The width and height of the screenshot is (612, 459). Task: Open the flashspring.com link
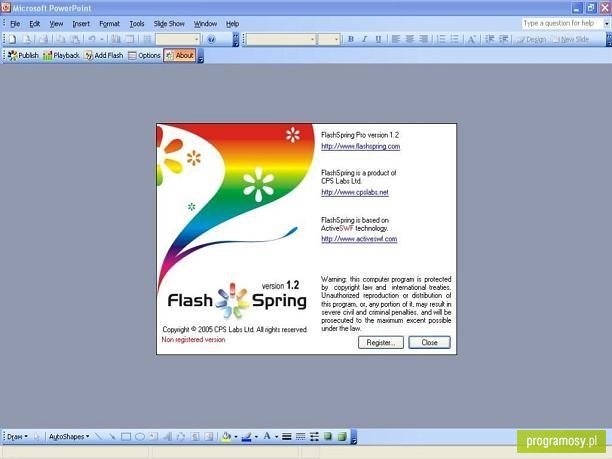pos(360,146)
